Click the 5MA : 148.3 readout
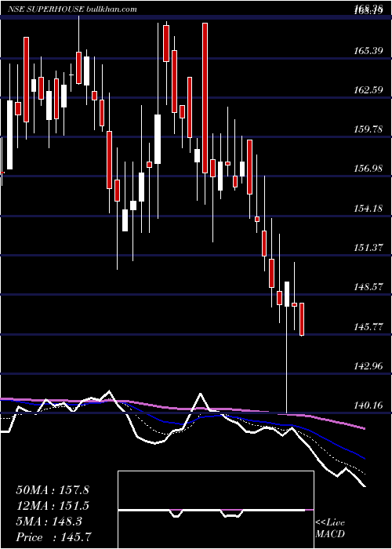This screenshot has width=392, height=549. click(x=49, y=522)
